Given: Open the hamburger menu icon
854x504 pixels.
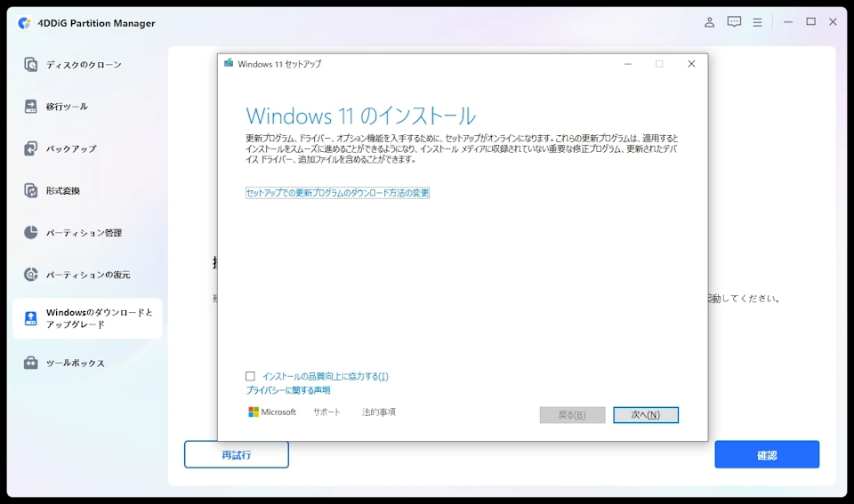Looking at the screenshot, I should point(757,22).
